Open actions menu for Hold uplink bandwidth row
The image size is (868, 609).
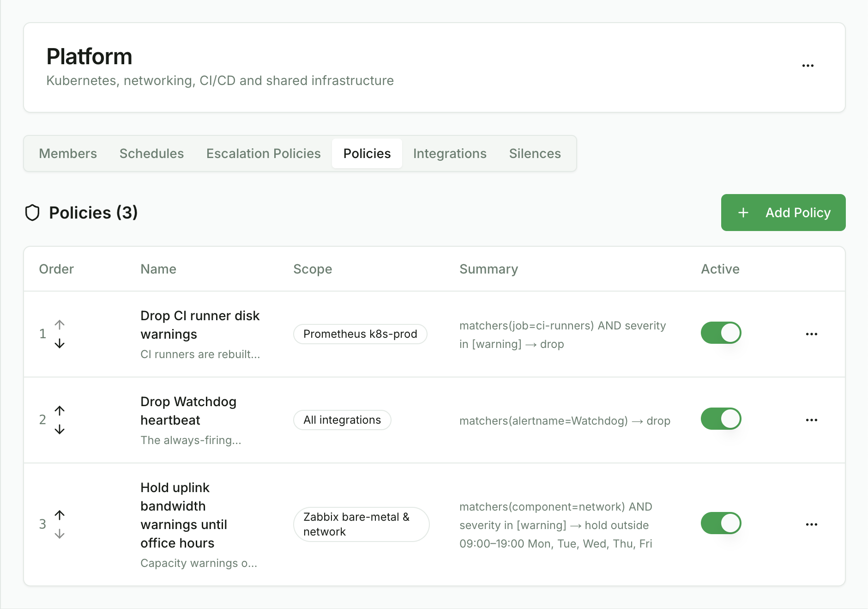[x=811, y=524]
